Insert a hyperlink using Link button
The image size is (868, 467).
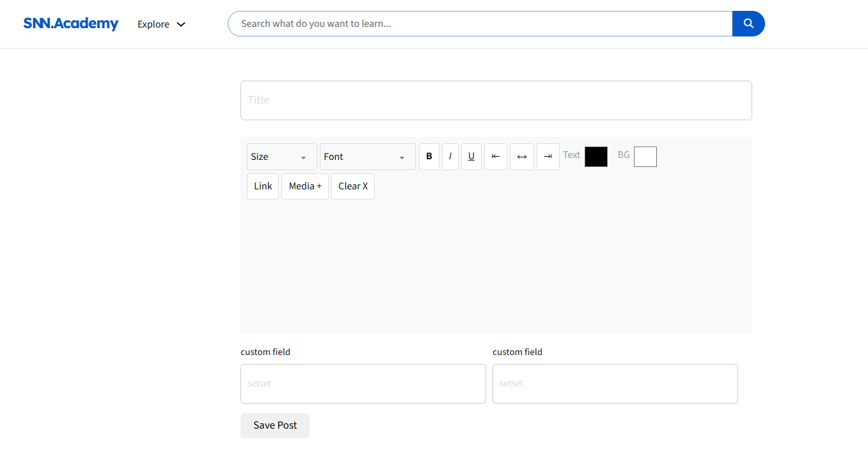click(x=263, y=186)
